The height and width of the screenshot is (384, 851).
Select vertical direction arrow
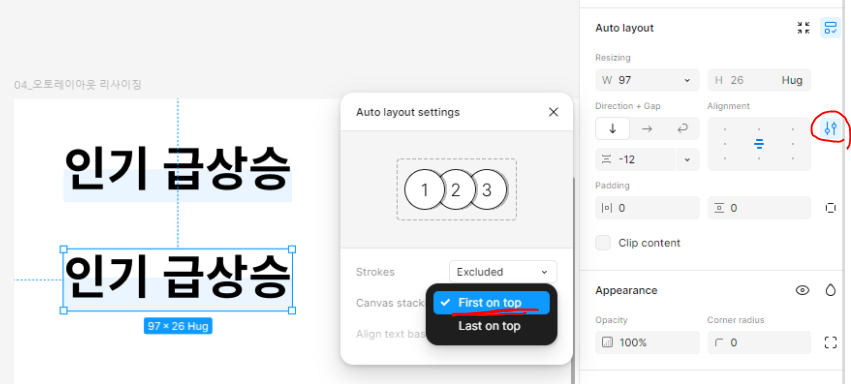pyautogui.click(x=613, y=129)
